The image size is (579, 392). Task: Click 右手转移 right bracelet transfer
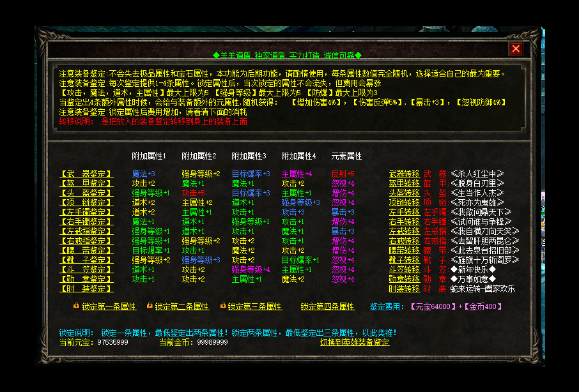point(404,222)
